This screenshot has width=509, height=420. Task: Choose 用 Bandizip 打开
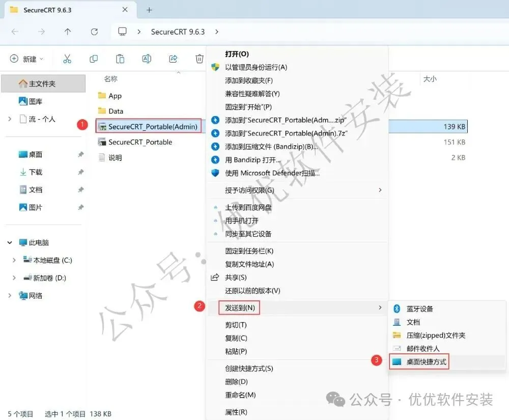pyautogui.click(x=253, y=160)
